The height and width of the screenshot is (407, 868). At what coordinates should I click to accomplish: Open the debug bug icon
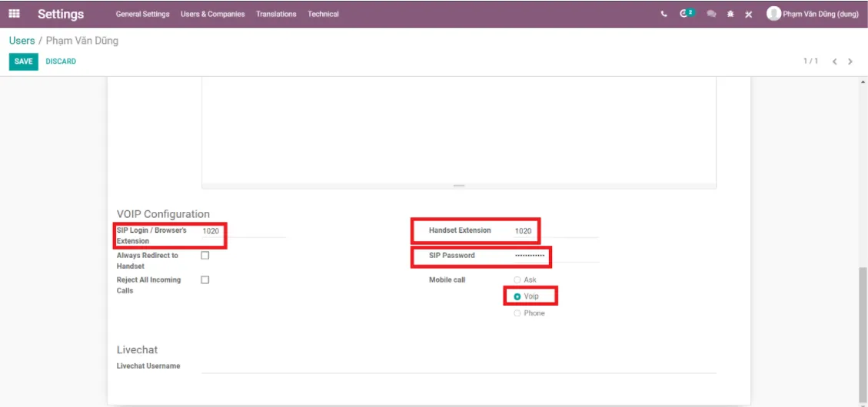pos(730,15)
